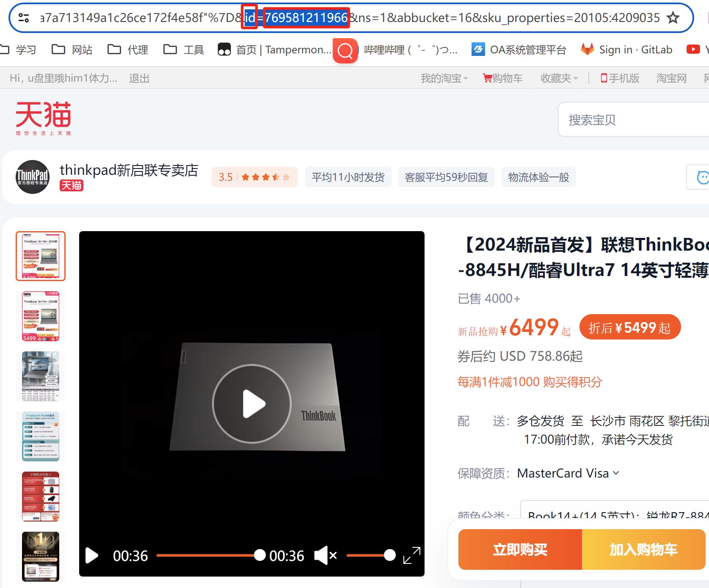Viewport: 709px width, 588px height.
Task: Select the fifth red gift pack thumbnail
Action: pos(41,497)
